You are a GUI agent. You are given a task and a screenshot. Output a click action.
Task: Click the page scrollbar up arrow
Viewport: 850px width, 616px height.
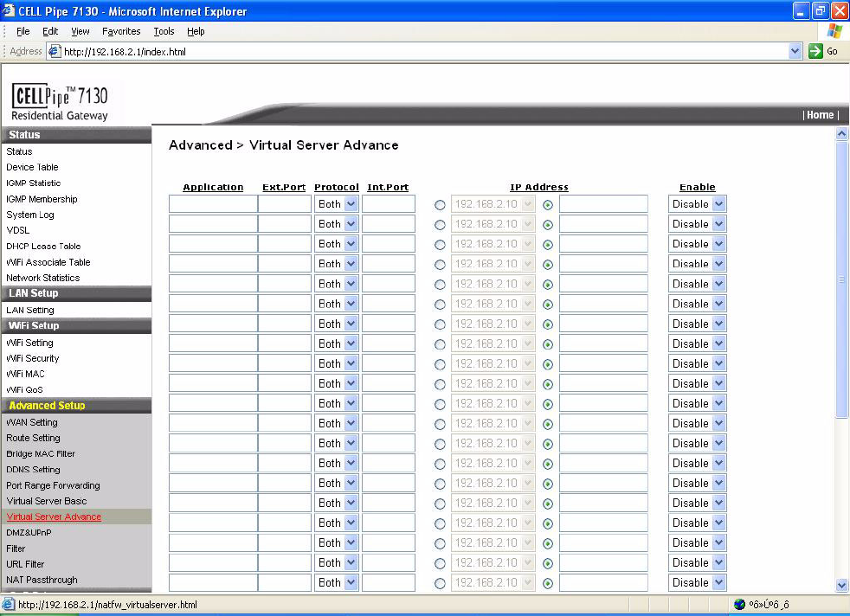[841, 133]
